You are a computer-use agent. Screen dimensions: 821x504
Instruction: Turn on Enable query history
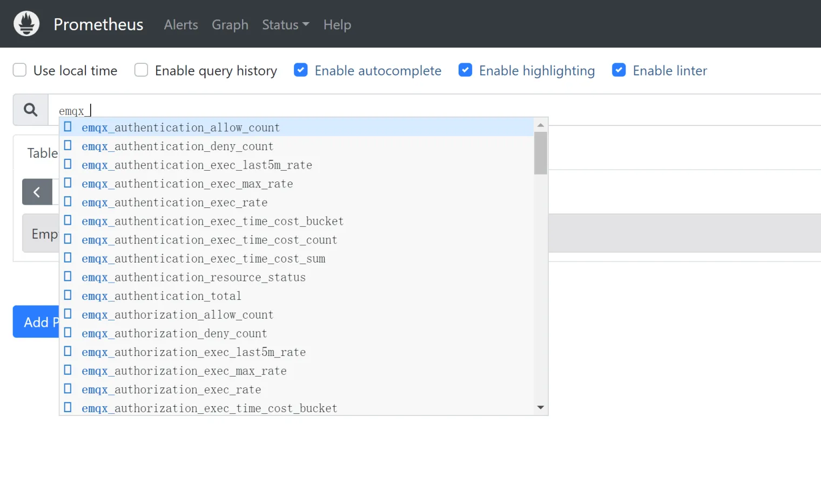pos(142,70)
